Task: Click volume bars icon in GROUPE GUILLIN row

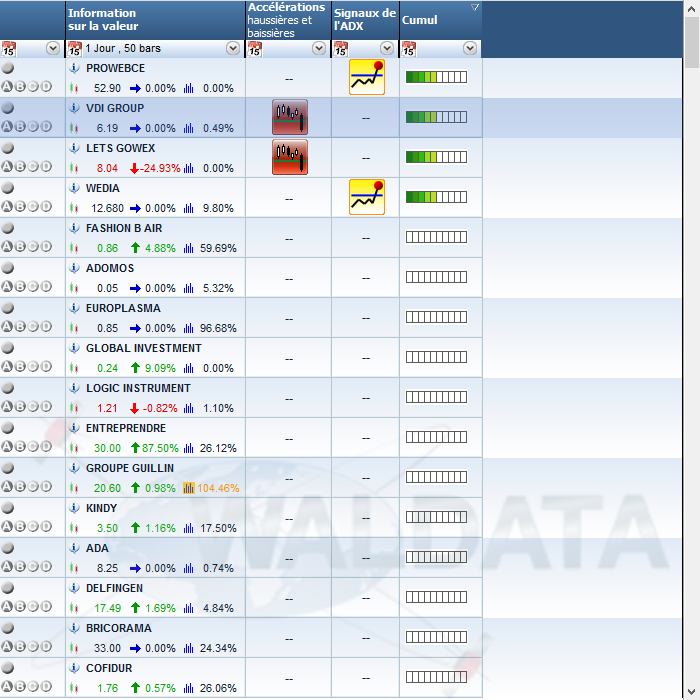Action: point(189,488)
